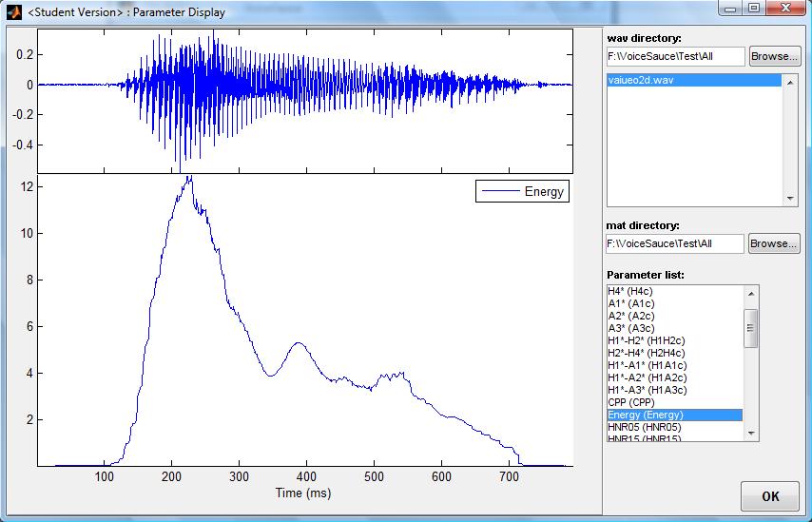Click the mat directory path field
This screenshot has width=812, height=522.
tap(675, 244)
